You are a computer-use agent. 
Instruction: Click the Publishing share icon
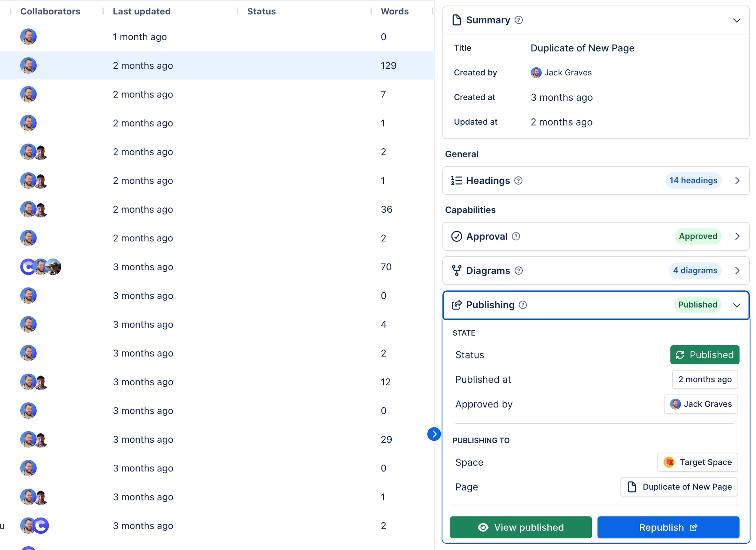(x=457, y=305)
